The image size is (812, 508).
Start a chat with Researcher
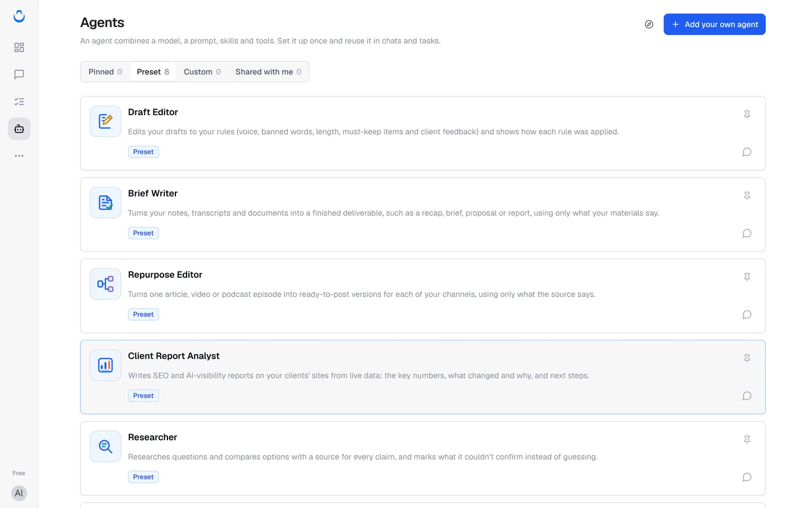pos(747,477)
